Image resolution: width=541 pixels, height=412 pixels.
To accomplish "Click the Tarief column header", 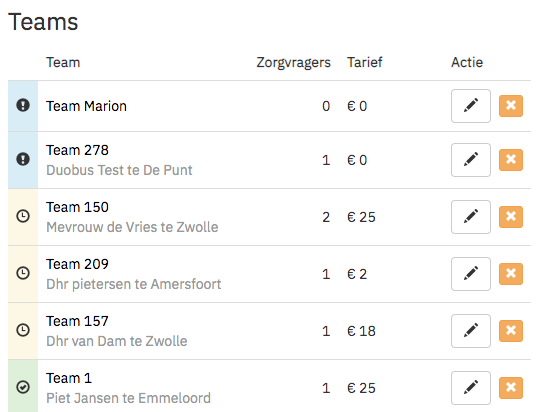I will point(365,62).
